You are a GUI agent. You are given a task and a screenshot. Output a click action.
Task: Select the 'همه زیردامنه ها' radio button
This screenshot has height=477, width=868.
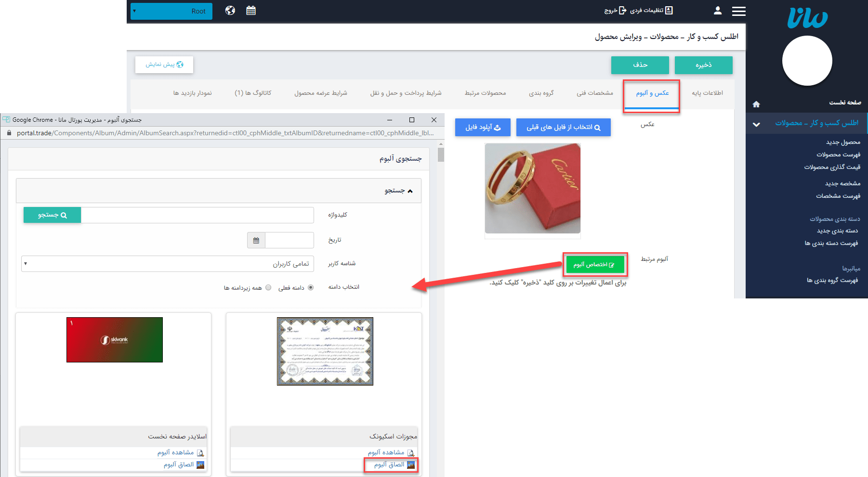pyautogui.click(x=268, y=287)
